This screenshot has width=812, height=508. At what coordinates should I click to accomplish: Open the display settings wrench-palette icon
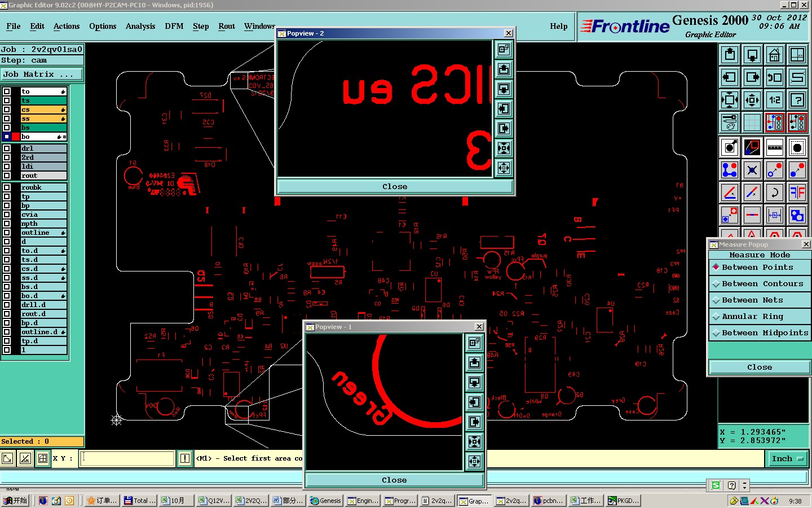[x=730, y=122]
